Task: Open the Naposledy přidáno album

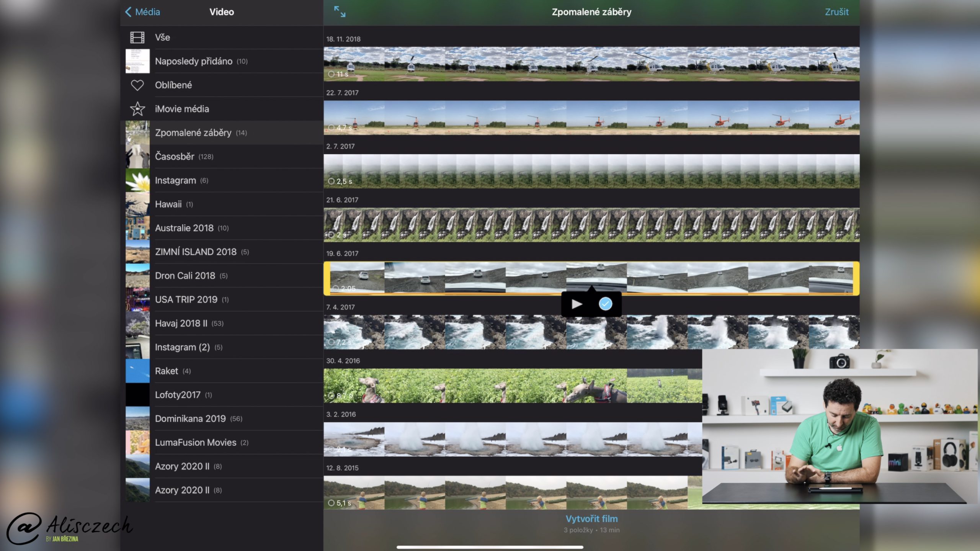Action: pyautogui.click(x=194, y=61)
